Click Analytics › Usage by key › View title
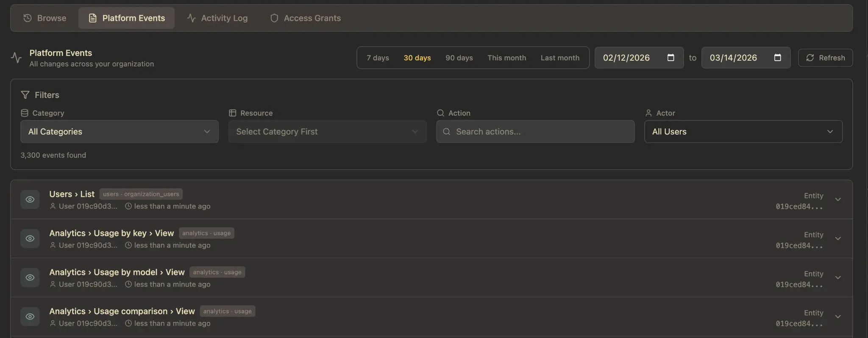Screen dimensions: 868x338 pos(111,233)
